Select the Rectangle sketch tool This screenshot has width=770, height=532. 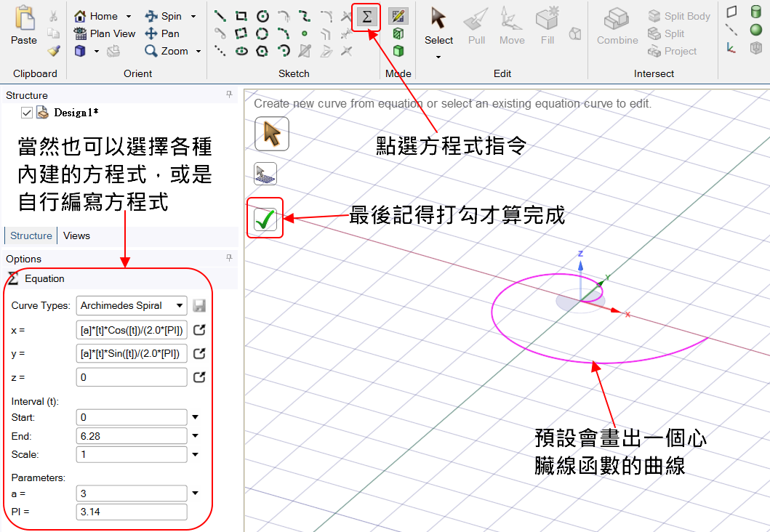coord(241,16)
